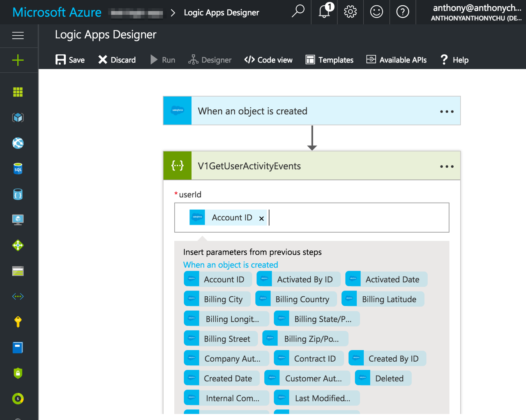Image resolution: width=526 pixels, height=420 pixels.
Task: Open the hamburger menu in sidebar
Action: [x=18, y=35]
